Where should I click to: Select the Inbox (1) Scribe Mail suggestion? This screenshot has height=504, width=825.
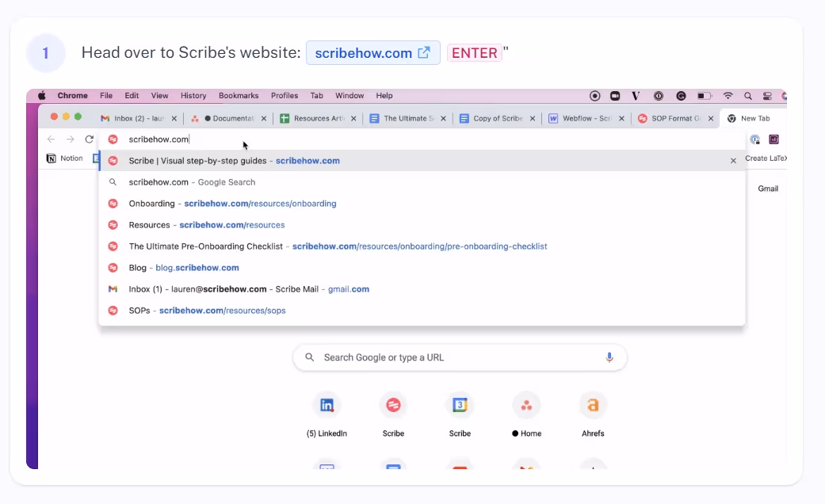point(422,289)
